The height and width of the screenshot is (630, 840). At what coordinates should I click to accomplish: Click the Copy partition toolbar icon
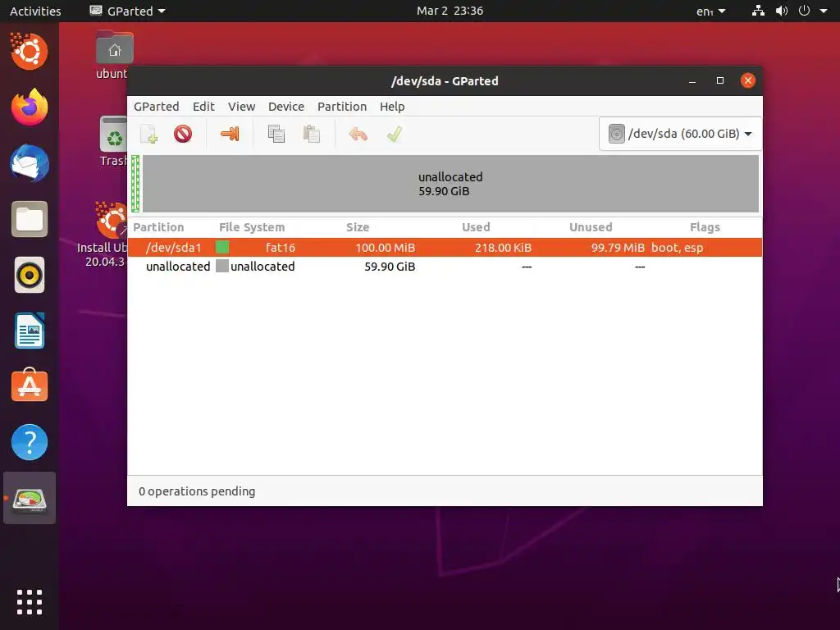click(x=276, y=134)
